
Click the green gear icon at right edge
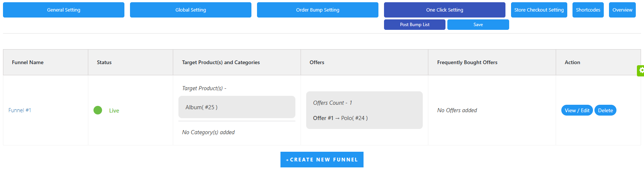point(641,70)
